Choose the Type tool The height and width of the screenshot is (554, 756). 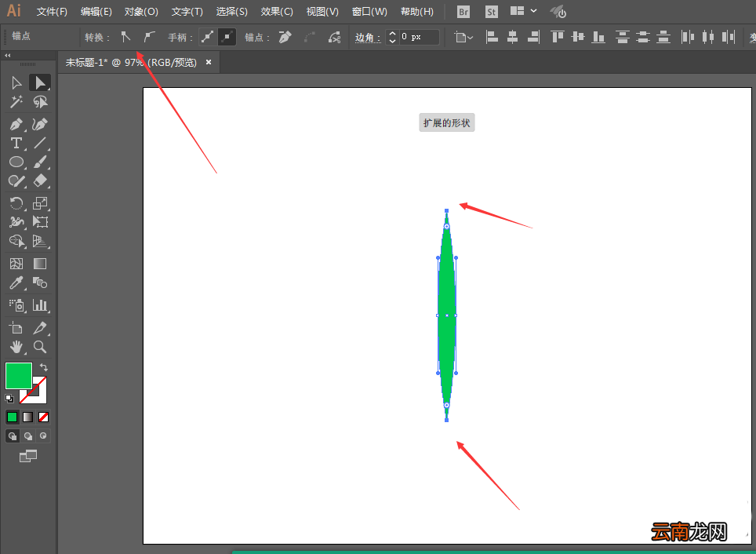(x=16, y=144)
